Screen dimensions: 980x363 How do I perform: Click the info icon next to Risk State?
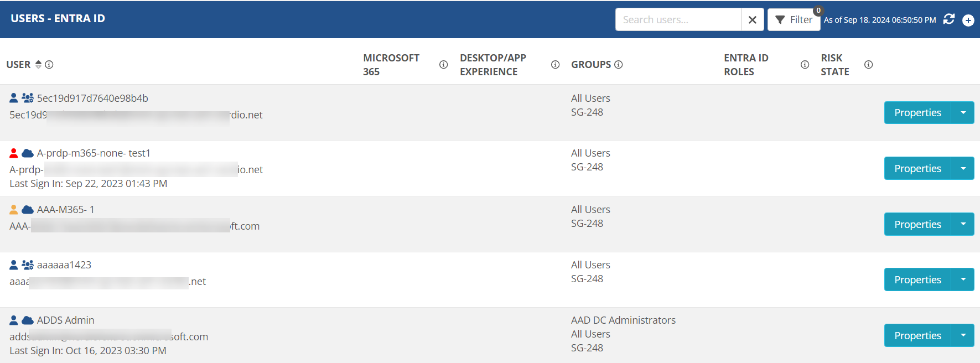coord(868,65)
